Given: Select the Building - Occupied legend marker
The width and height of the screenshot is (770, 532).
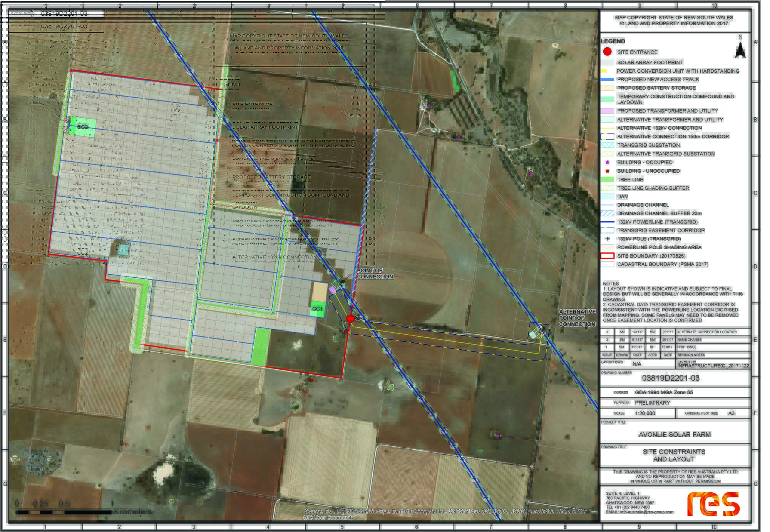Looking at the screenshot, I should [607, 162].
